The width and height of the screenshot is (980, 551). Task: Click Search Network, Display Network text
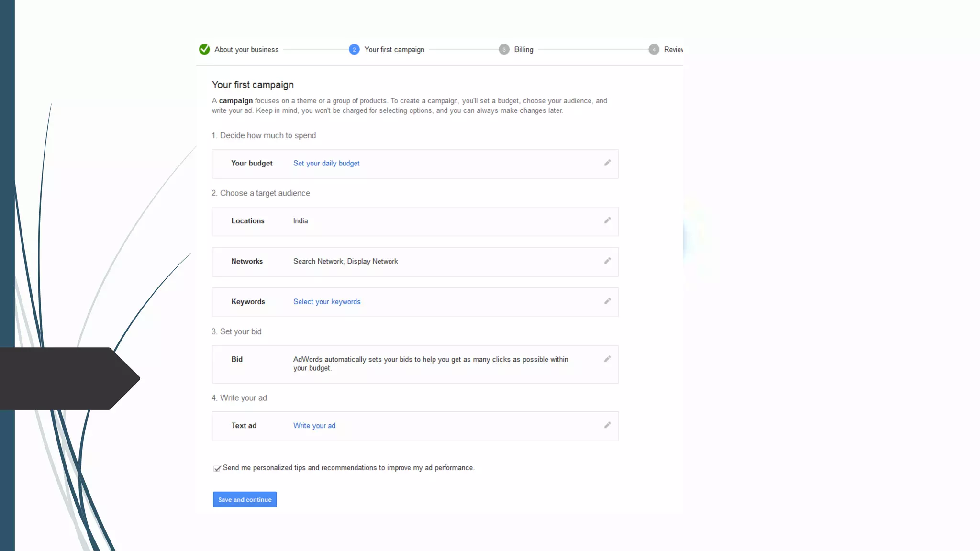(x=345, y=262)
